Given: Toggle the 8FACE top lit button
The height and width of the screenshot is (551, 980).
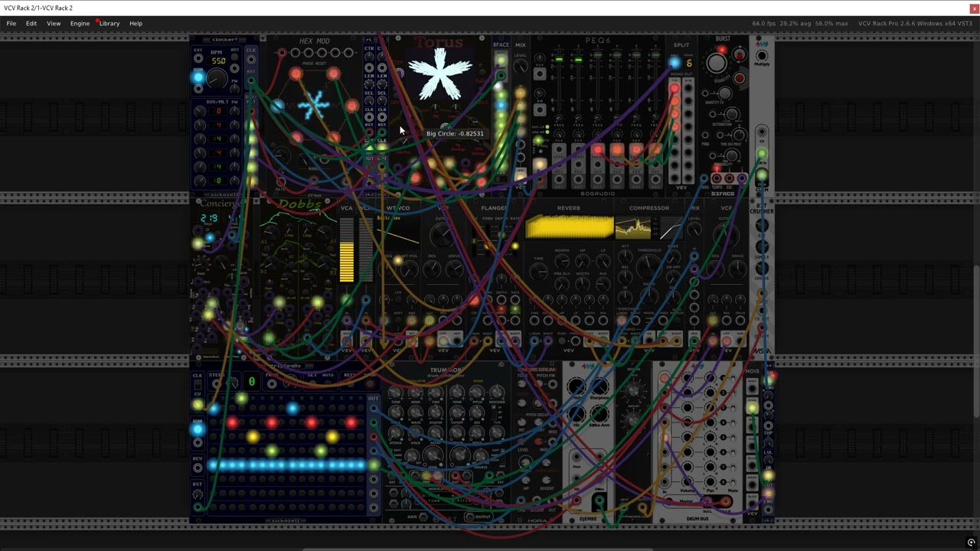Looking at the screenshot, I should click(x=501, y=60).
